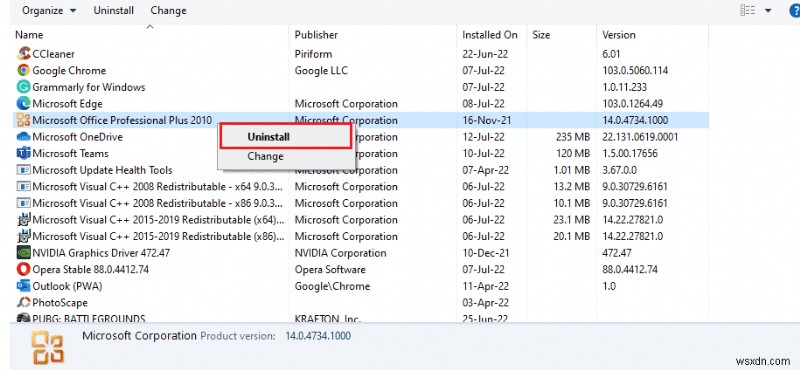The height and width of the screenshot is (370, 800).
Task: Open the Organize dropdown menu
Action: click(x=49, y=11)
